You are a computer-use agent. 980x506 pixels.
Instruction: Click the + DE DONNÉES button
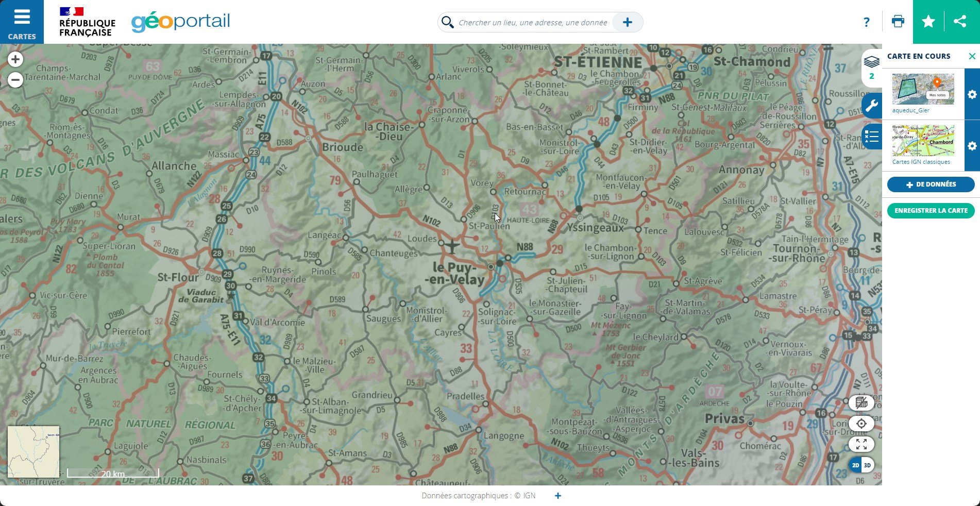point(931,184)
